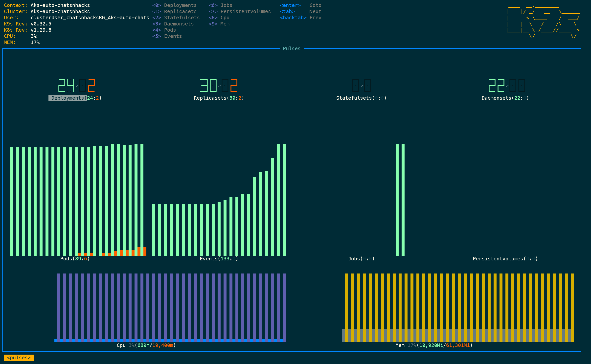Click the Cpu usage purple bar chart
Screen dimensions: 591x364
click(x=171, y=307)
